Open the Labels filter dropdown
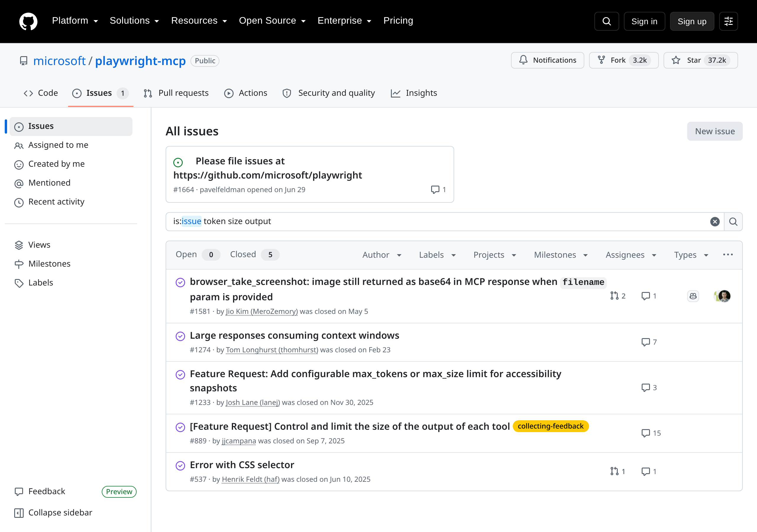Screen dimensions: 757x532 pos(438,255)
